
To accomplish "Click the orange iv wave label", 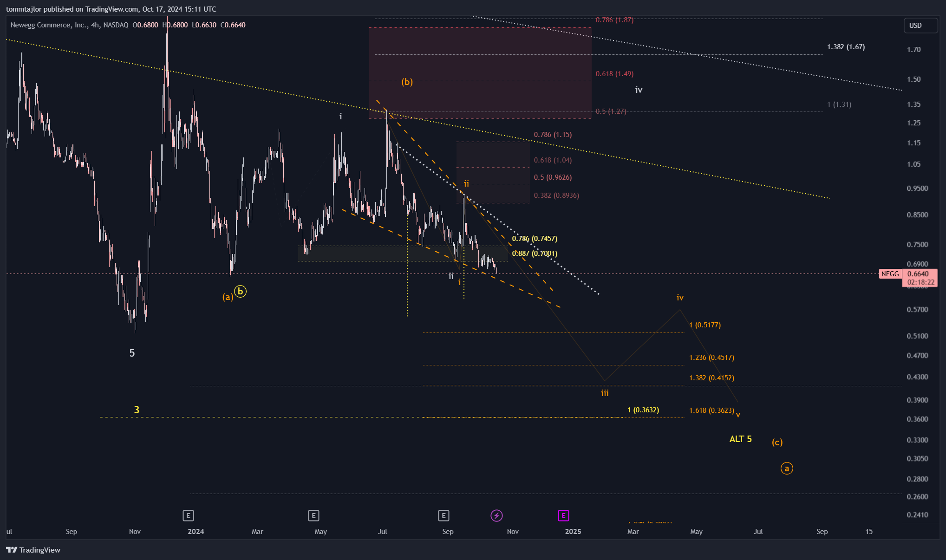I will 680,298.
